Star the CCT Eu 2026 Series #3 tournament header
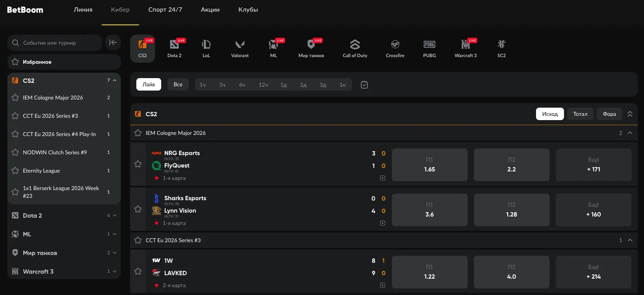The height and width of the screenshot is (295, 644). [138, 240]
